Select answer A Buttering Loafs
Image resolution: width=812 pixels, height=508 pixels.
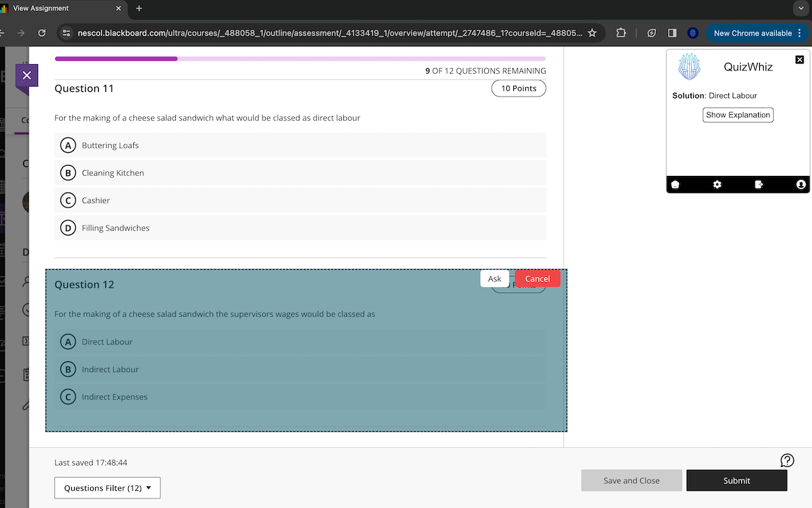tap(300, 145)
